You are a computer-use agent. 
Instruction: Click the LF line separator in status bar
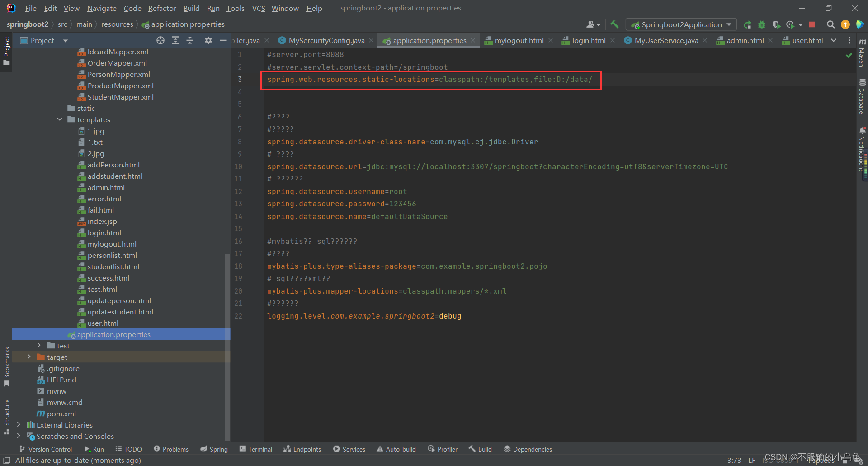pos(751,460)
